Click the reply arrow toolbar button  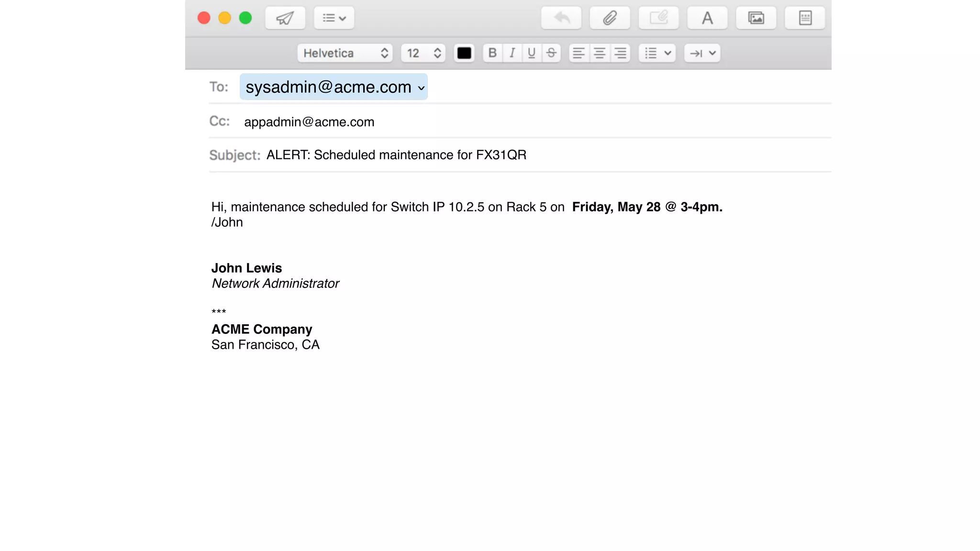561,18
